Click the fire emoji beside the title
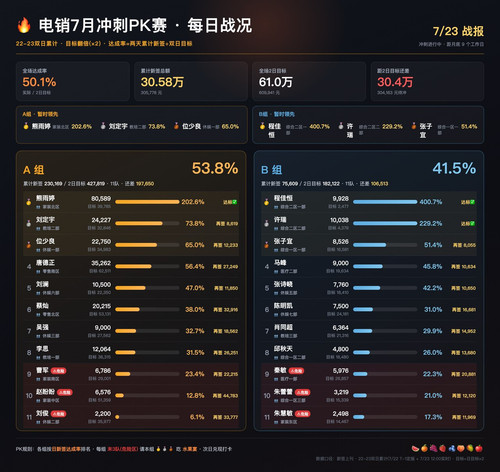Viewport: 500px width, 472px height. [x=24, y=25]
